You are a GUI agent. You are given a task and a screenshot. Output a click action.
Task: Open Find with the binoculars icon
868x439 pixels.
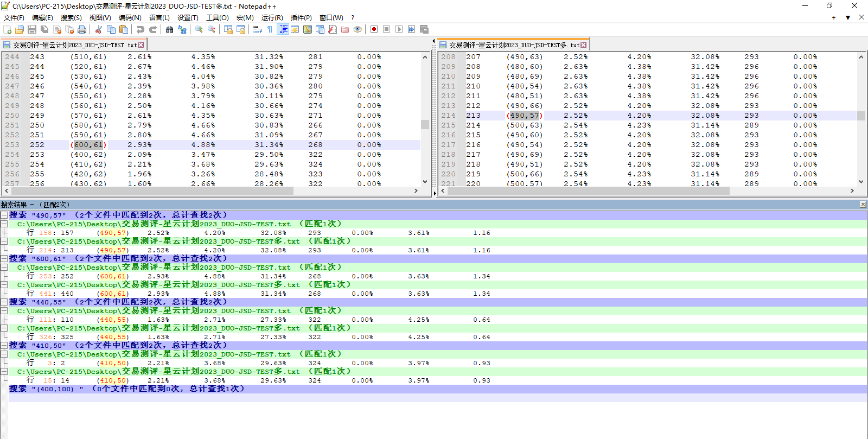pos(169,29)
